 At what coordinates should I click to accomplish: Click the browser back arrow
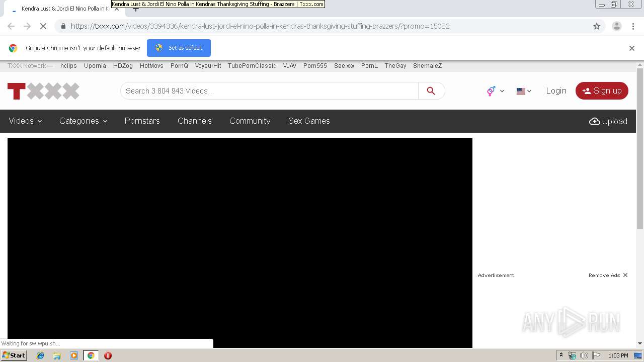coord(11,26)
